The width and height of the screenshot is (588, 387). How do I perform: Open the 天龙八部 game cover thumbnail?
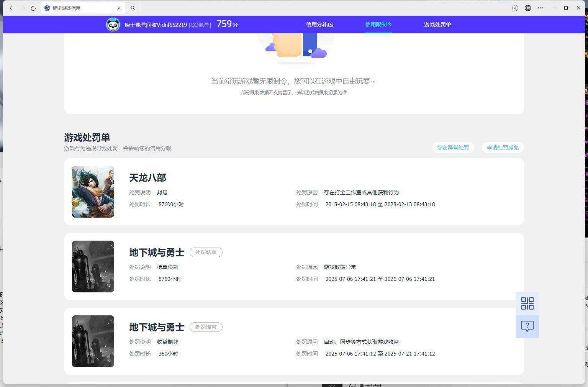pyautogui.click(x=93, y=192)
